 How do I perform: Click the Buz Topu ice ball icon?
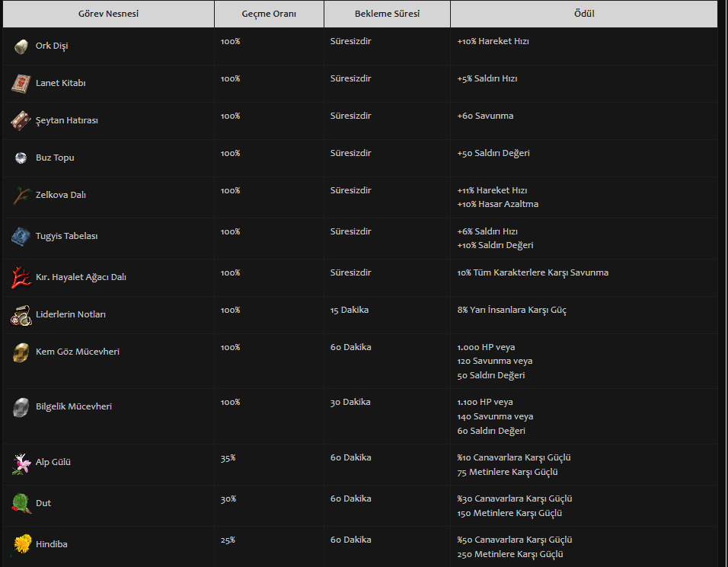[21, 158]
